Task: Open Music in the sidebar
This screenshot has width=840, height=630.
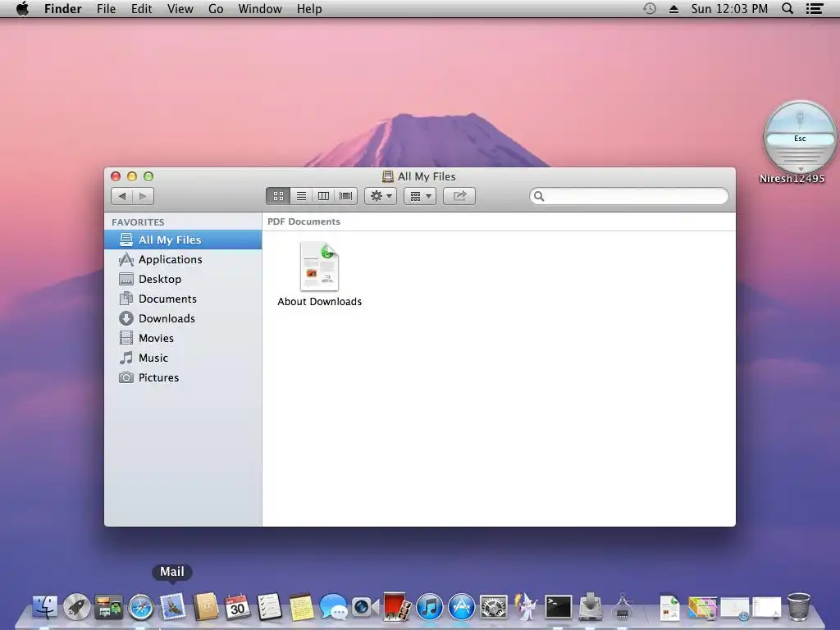Action: click(x=183, y=358)
